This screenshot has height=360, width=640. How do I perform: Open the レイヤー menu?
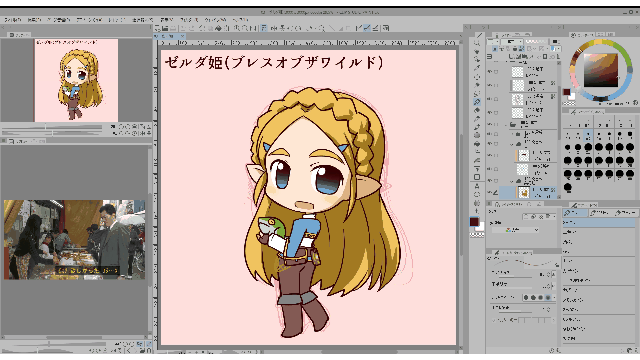89,20
